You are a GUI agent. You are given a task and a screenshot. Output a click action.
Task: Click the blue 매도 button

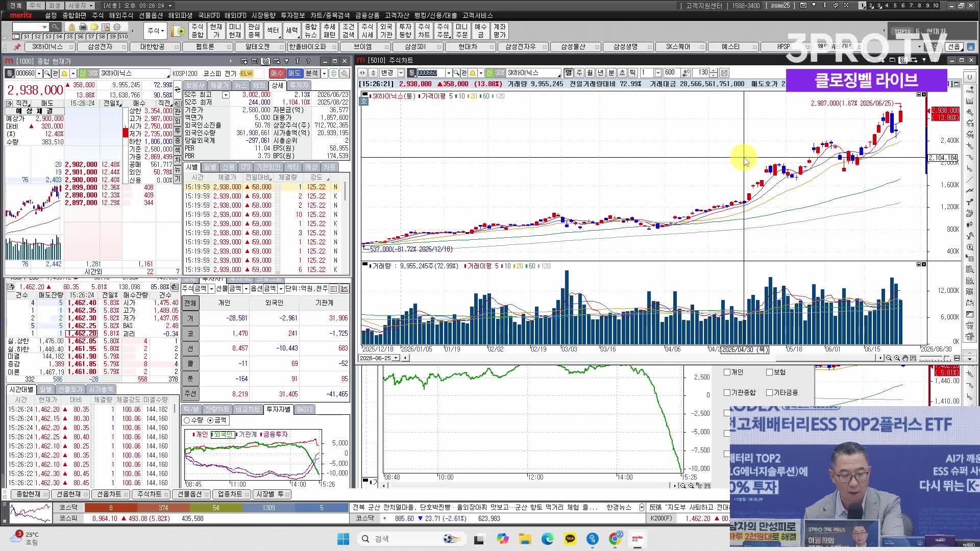tap(294, 73)
